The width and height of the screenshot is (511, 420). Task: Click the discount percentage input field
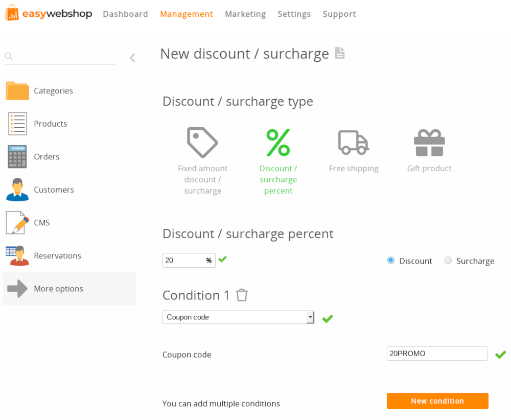click(x=184, y=260)
